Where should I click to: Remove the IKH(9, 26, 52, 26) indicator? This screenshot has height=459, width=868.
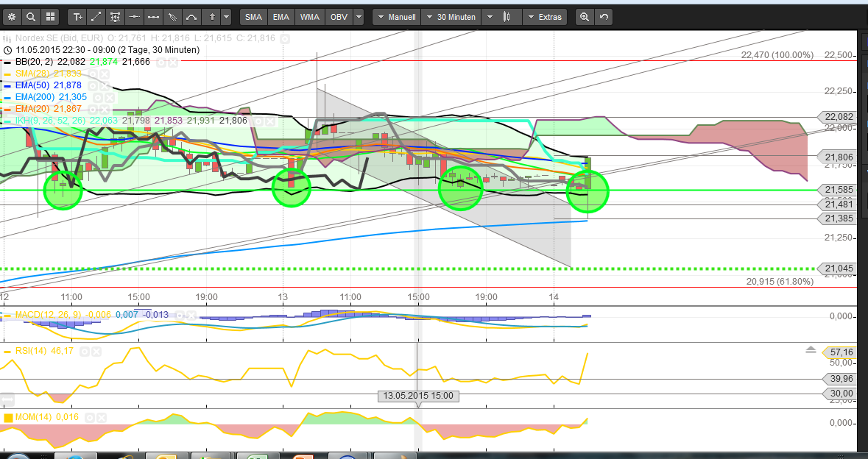(x=270, y=121)
